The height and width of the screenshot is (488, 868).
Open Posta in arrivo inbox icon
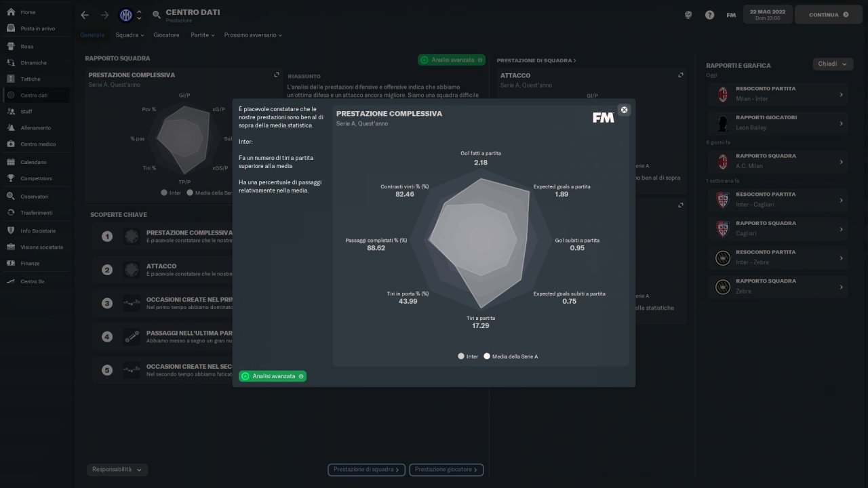tap(11, 28)
